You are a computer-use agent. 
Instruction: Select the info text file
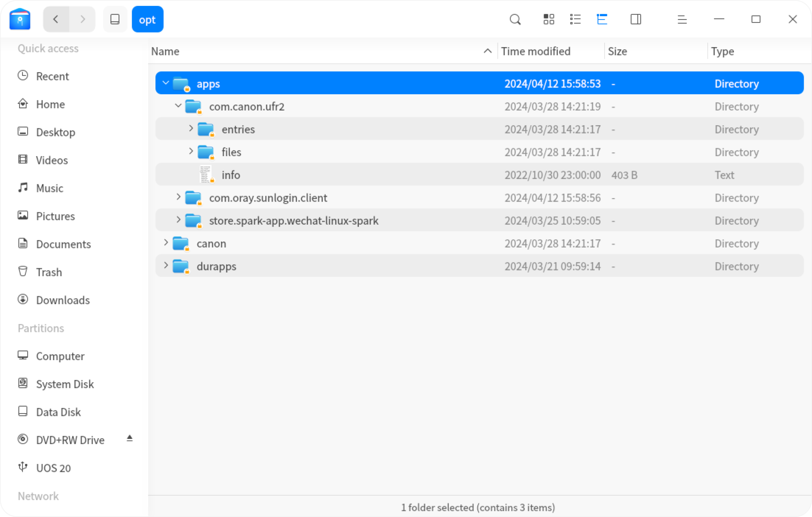(x=231, y=175)
